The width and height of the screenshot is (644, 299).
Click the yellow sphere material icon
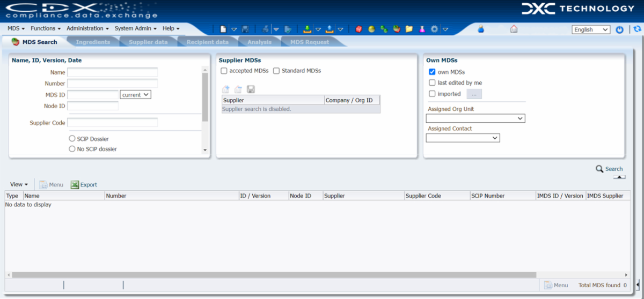[371, 29]
